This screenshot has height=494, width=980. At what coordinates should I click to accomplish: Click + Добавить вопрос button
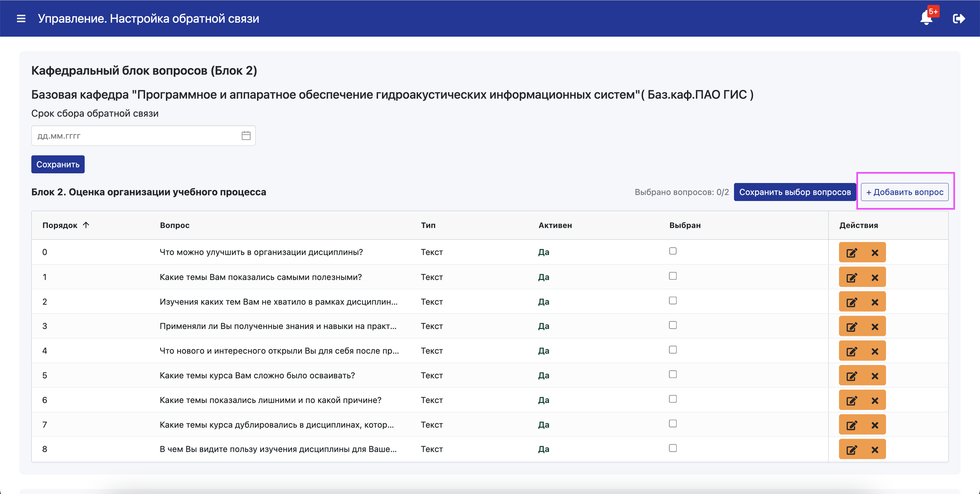(x=905, y=192)
